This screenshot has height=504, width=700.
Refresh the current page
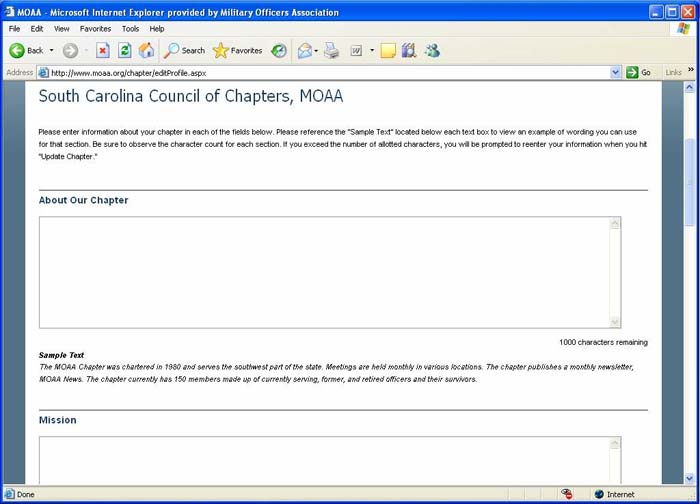point(125,50)
